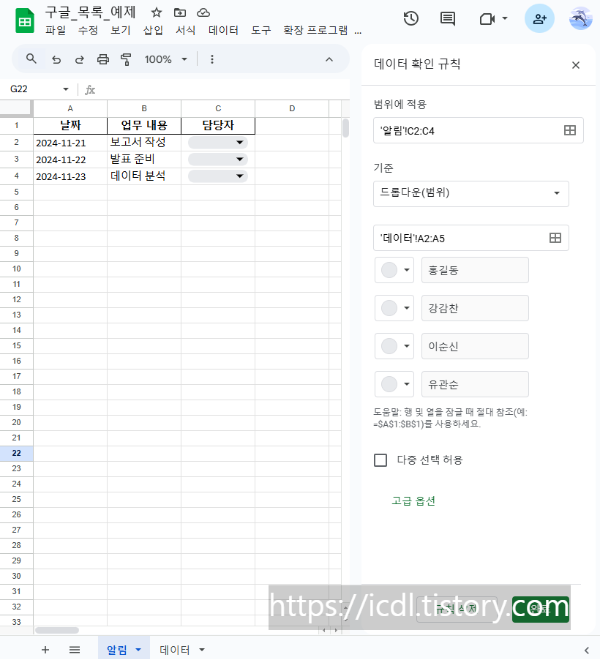Rename the 구글_목록_예제 document title
Image resolution: width=600 pixels, height=659 pixels.
click(x=90, y=13)
